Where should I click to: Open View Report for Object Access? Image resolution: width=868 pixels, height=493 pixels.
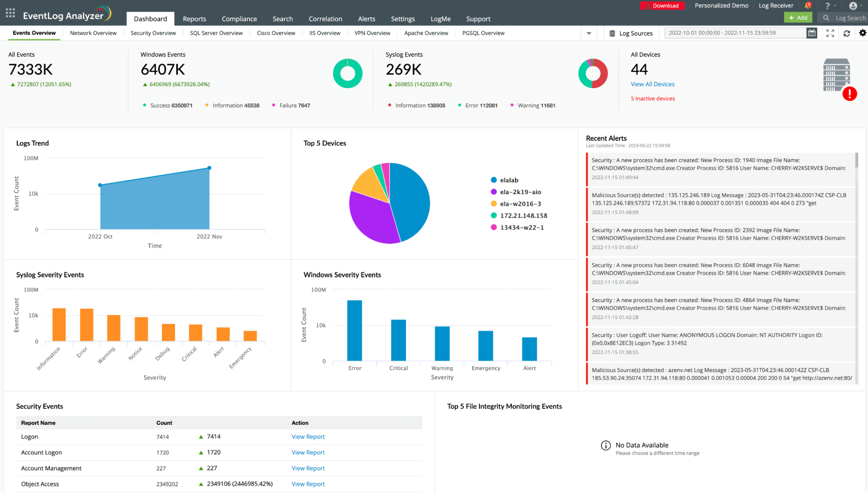pyautogui.click(x=308, y=484)
